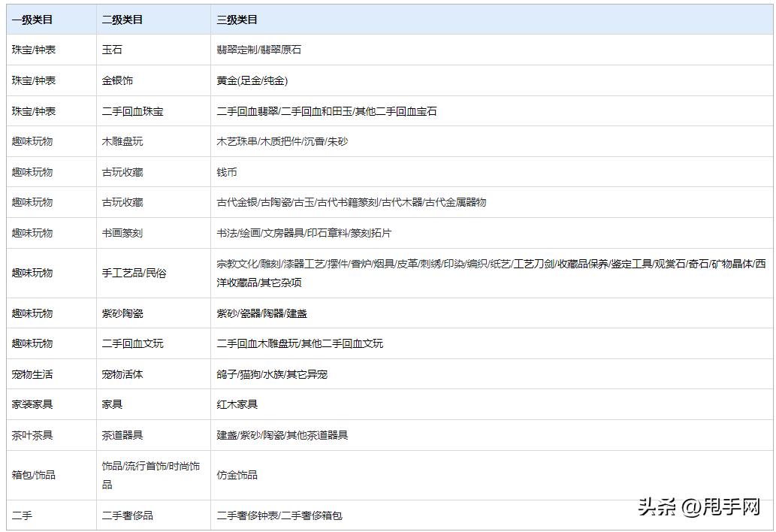Click the 一级类目 column header
Viewport: 776px width, 532px height.
pos(28,20)
